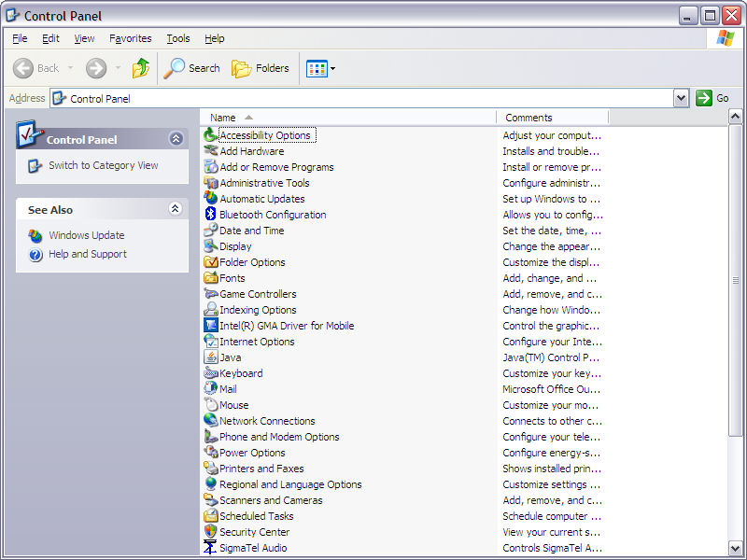Collapse the Control Panel task pane
The width and height of the screenshot is (747, 560).
click(176, 138)
